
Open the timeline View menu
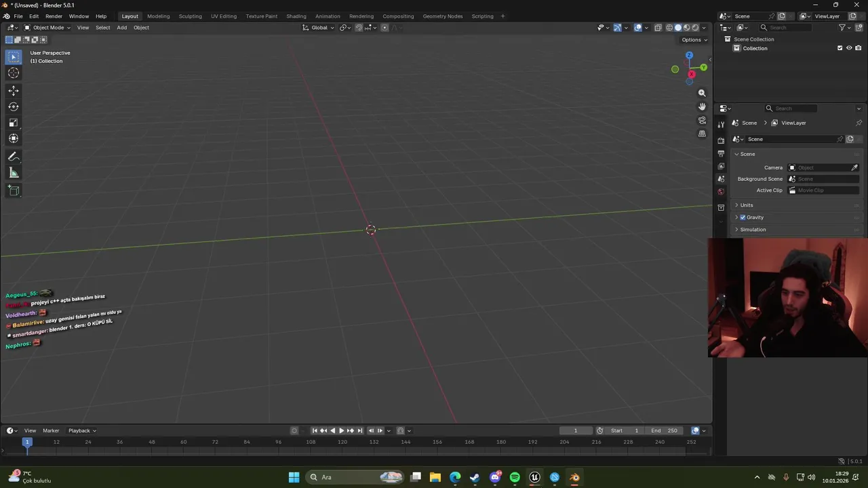[x=31, y=430]
